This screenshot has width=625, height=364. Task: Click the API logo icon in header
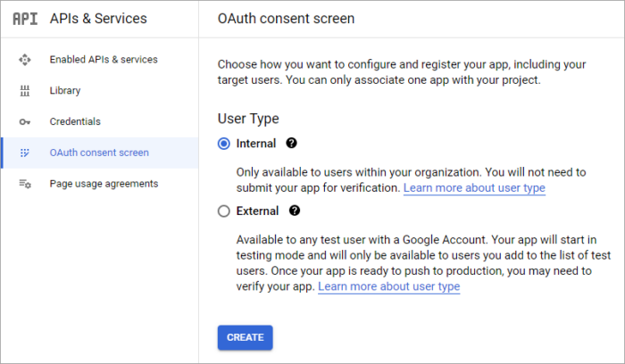pyautogui.click(x=25, y=19)
